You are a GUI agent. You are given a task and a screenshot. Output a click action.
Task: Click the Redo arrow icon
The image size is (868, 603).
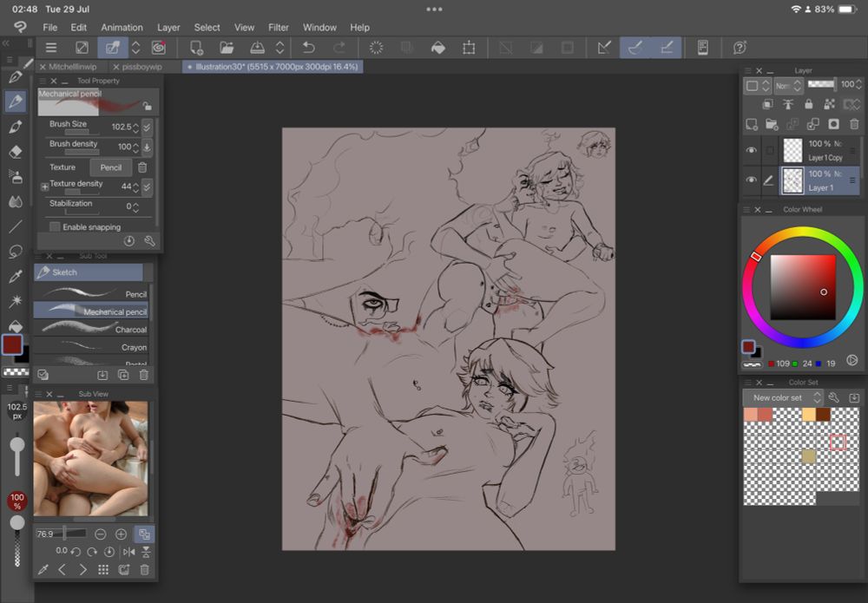pyautogui.click(x=339, y=48)
